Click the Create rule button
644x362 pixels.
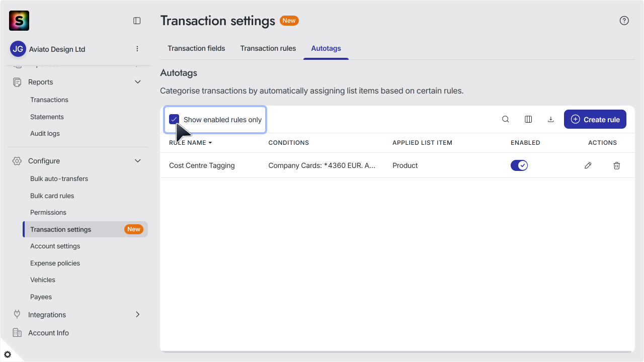tap(595, 119)
